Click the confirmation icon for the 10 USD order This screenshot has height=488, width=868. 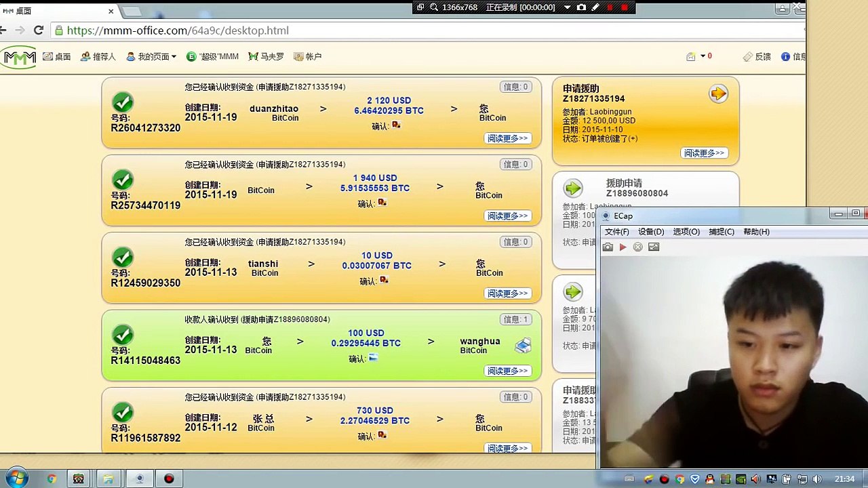(384, 281)
